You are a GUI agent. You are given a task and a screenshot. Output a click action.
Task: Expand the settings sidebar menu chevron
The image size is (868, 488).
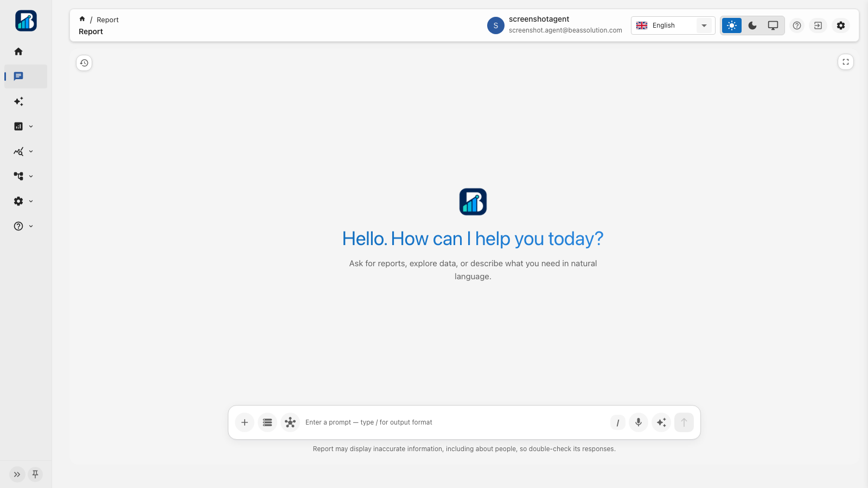point(31,201)
